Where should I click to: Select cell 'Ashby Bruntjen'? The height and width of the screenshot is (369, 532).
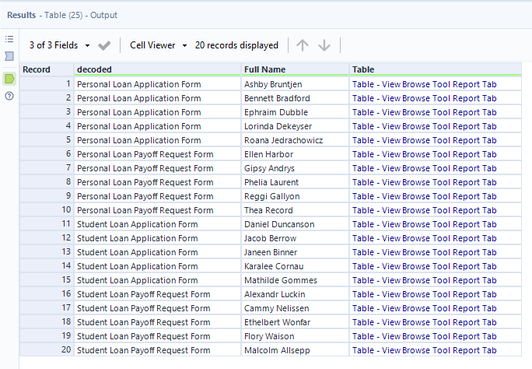295,84
